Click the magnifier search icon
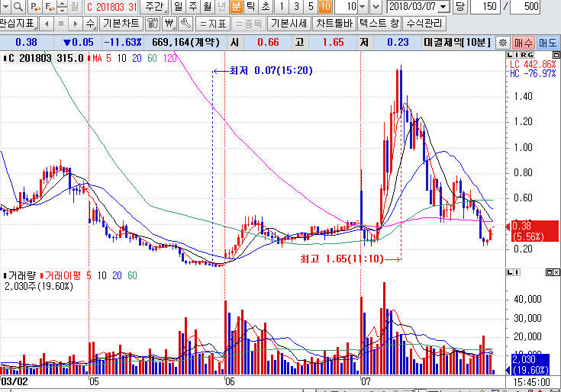 tap(17, 7)
